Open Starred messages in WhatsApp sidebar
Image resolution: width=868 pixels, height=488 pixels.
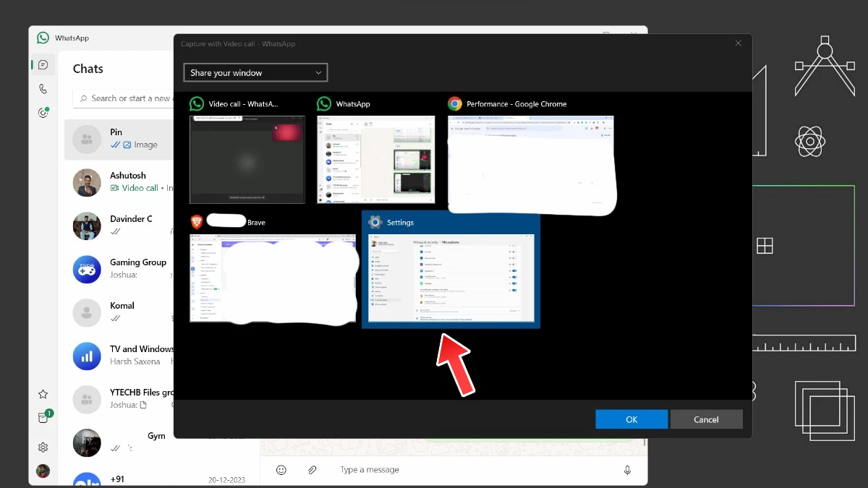[43, 394]
